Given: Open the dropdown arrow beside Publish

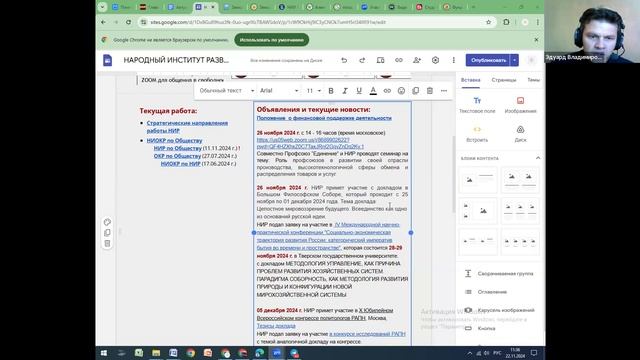Looking at the screenshot, I should point(515,60).
